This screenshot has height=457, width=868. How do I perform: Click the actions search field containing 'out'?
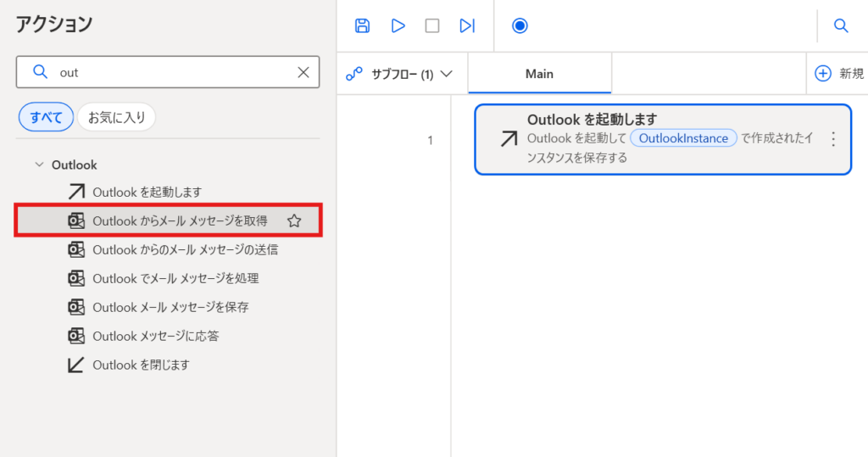(x=168, y=72)
